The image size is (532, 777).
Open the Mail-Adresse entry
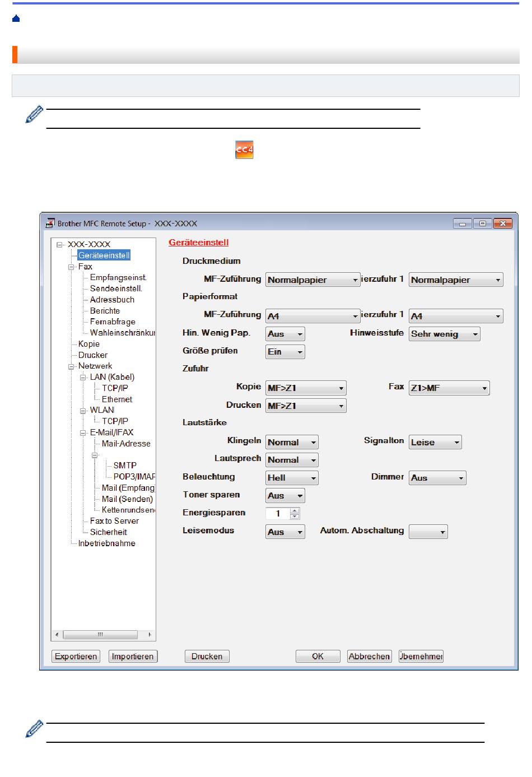[x=126, y=444]
